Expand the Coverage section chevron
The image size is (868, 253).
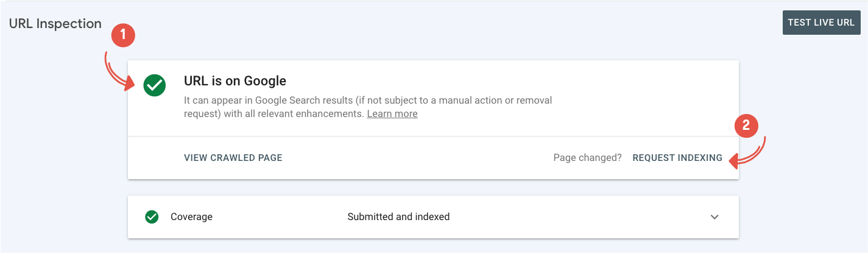click(x=715, y=217)
